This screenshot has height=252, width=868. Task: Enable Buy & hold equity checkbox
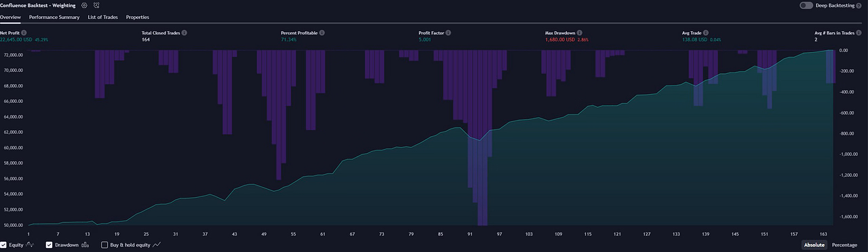(x=104, y=245)
